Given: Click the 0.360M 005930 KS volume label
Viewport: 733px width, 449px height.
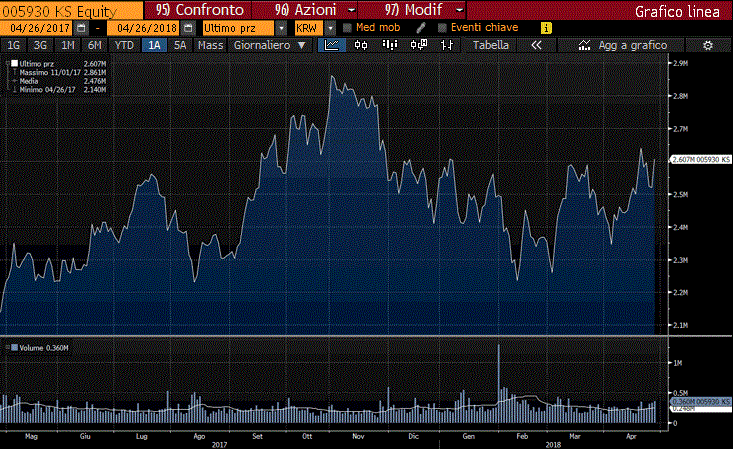Looking at the screenshot, I should [x=701, y=402].
